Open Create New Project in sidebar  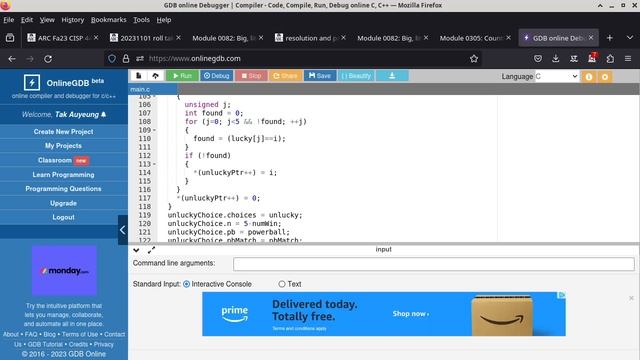[63, 131]
